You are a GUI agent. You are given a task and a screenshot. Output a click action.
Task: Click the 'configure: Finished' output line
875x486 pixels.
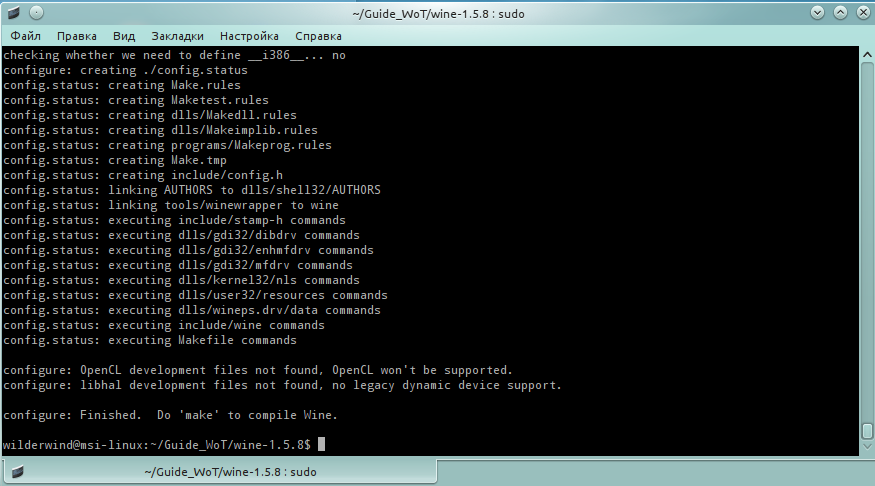pos(170,414)
